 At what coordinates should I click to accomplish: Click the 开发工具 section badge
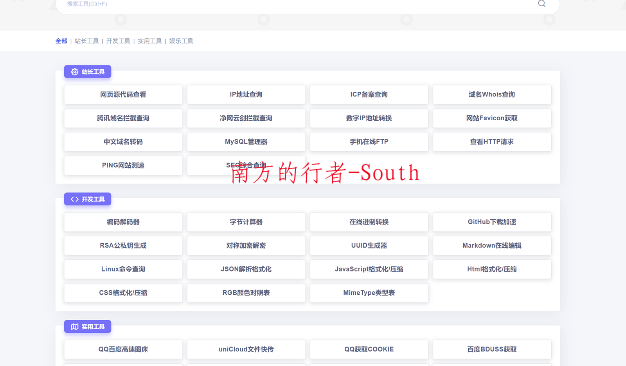[87, 199]
